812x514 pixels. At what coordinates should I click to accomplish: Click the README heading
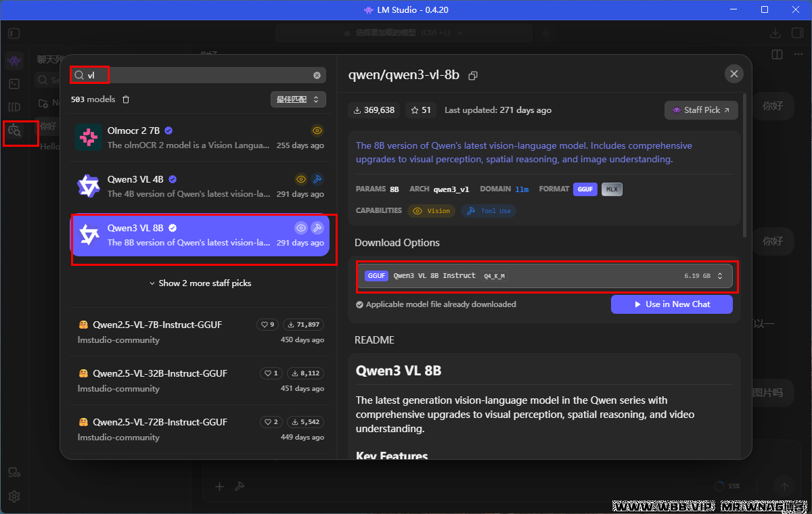374,340
